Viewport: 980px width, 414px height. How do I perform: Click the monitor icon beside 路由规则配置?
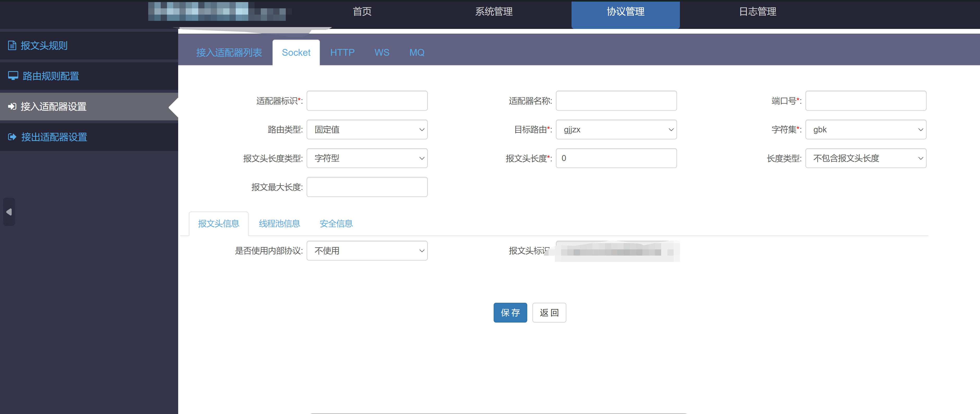tap(13, 76)
